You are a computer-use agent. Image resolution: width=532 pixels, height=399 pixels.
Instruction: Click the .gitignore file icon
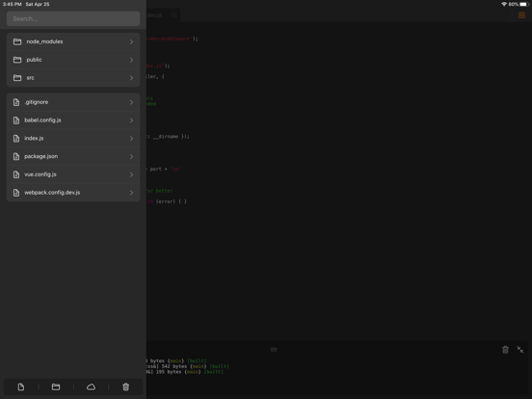pos(16,102)
